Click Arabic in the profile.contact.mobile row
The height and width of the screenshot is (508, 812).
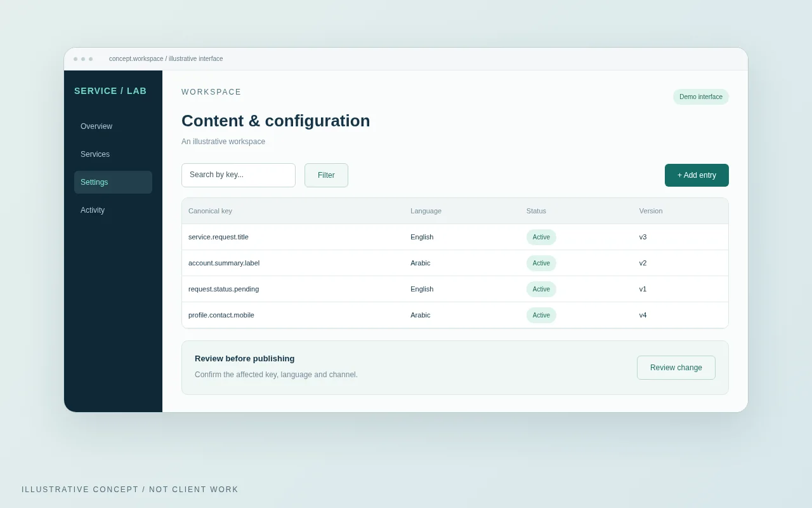(420, 315)
